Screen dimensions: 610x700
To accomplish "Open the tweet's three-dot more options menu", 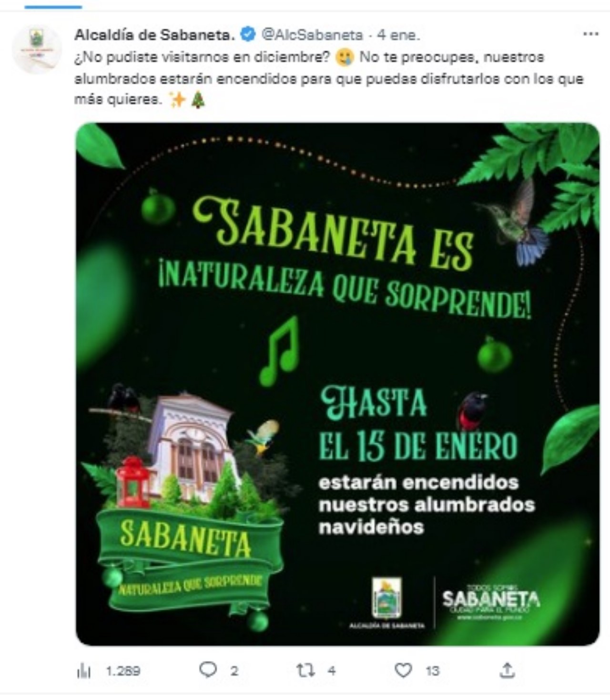I will [590, 34].
